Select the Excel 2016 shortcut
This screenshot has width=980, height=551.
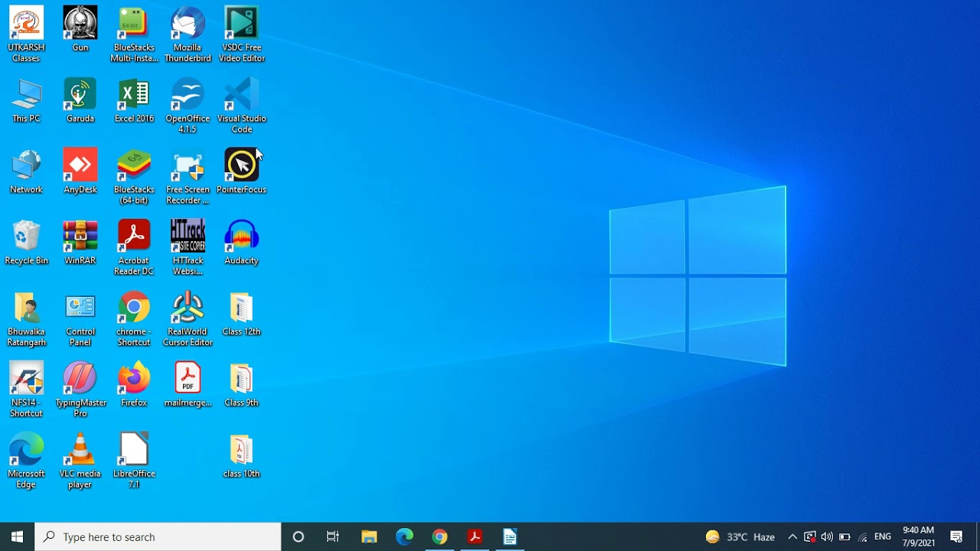coord(134,100)
